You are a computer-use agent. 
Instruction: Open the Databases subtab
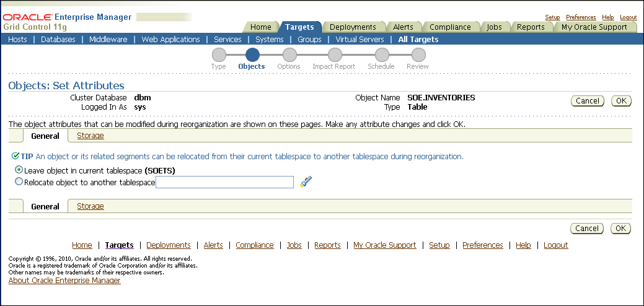coord(58,39)
